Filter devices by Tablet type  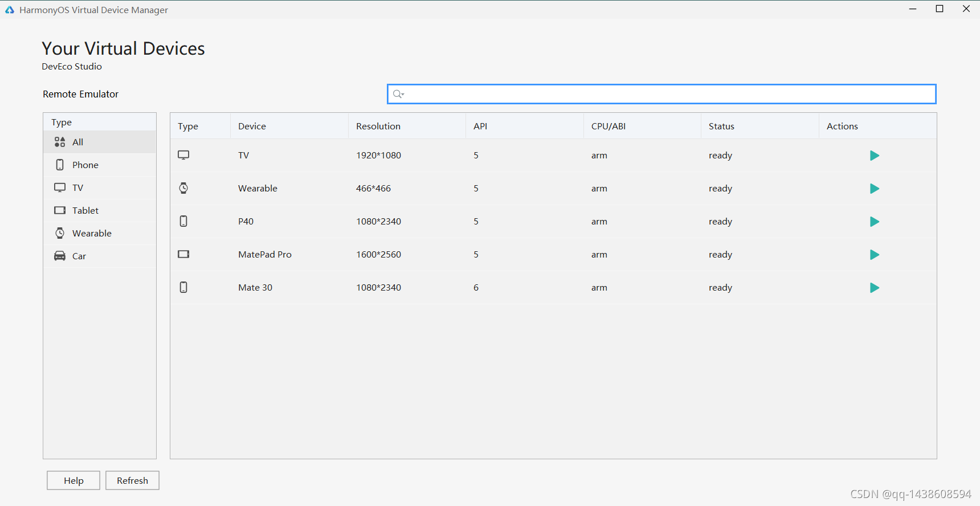pos(100,210)
